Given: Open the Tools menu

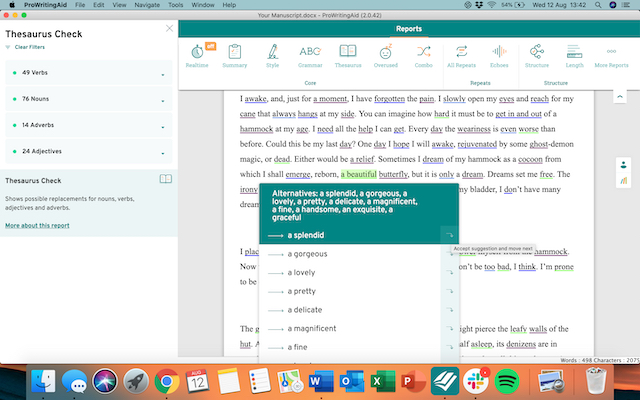Looking at the screenshot, I should tap(176, 5).
